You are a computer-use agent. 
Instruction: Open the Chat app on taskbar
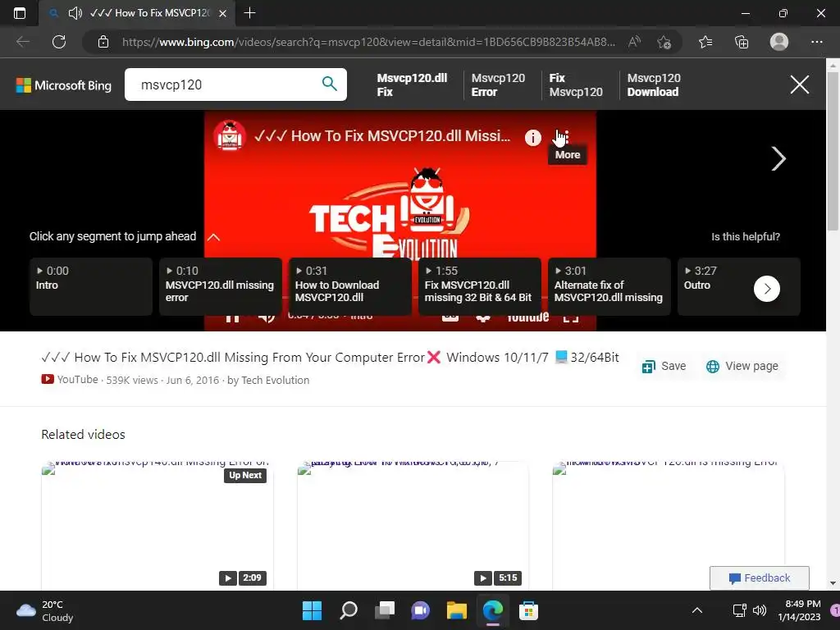point(421,610)
